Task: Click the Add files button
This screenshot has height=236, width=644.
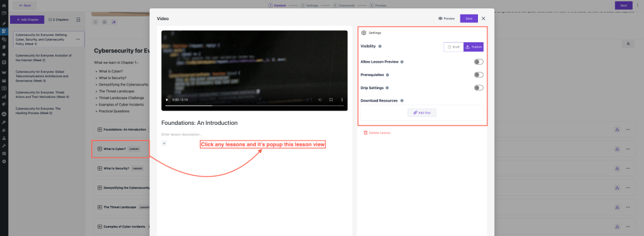Action: coord(422,113)
